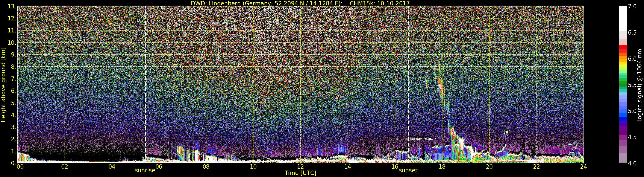Click the '12' time axis tick label
The width and height of the screenshot is (644, 177).
[300, 166]
